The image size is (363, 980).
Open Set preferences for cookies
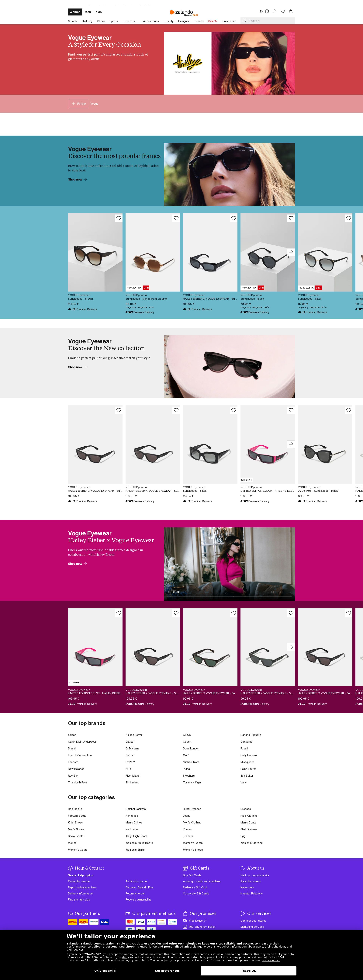[x=167, y=971]
